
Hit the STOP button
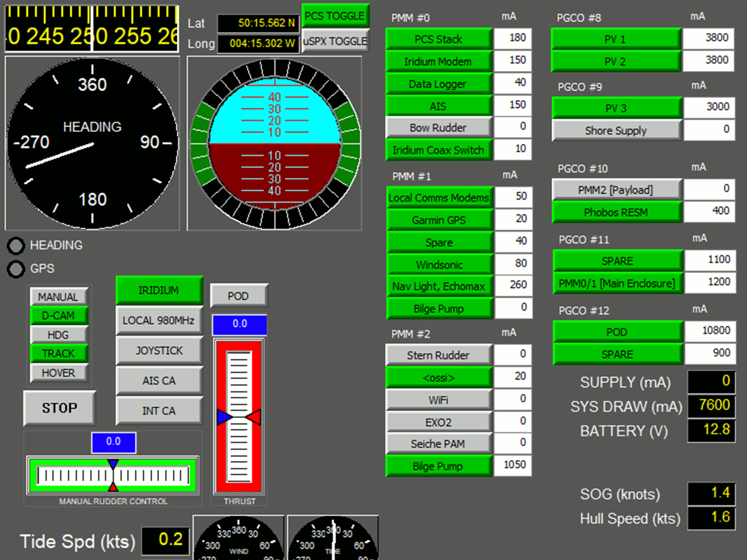point(59,408)
